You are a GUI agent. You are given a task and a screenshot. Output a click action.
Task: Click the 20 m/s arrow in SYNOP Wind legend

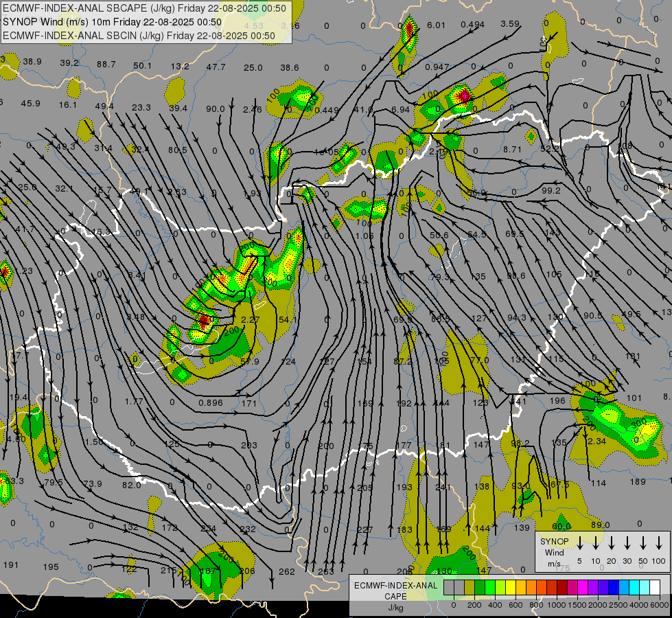click(x=612, y=543)
